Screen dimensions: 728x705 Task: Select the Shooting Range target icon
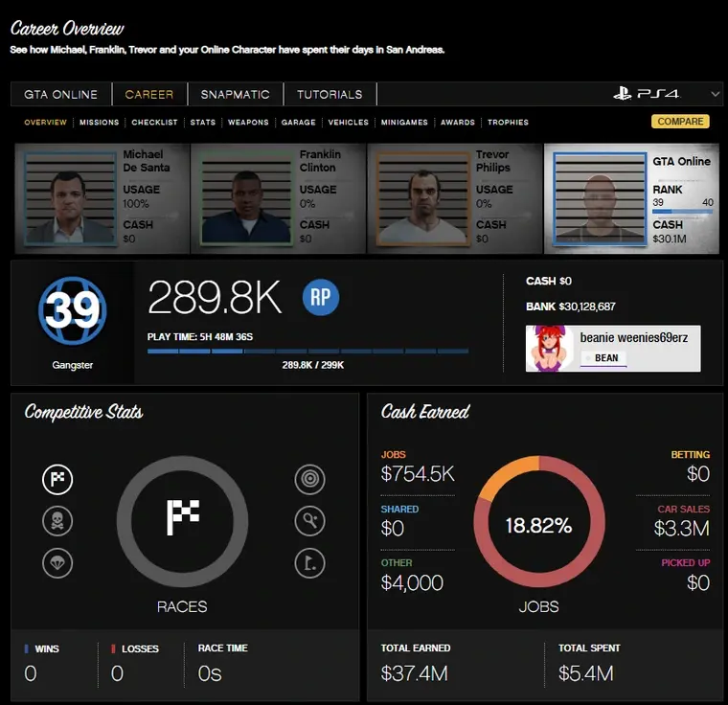pyautogui.click(x=309, y=480)
